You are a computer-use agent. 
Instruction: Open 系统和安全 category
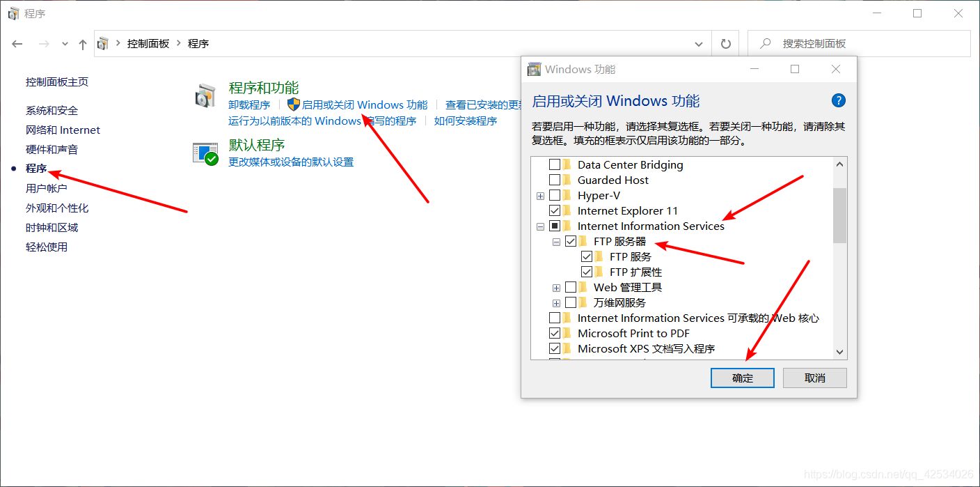pyautogui.click(x=52, y=110)
